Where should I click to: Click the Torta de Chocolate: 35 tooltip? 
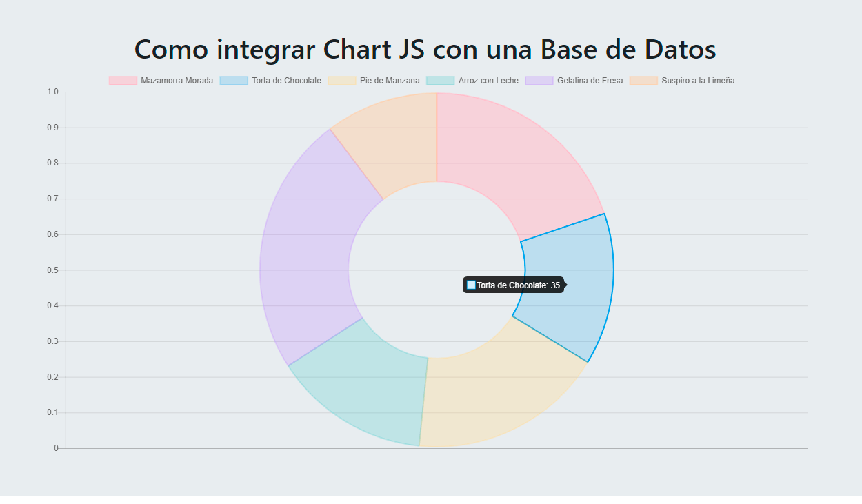pos(514,285)
